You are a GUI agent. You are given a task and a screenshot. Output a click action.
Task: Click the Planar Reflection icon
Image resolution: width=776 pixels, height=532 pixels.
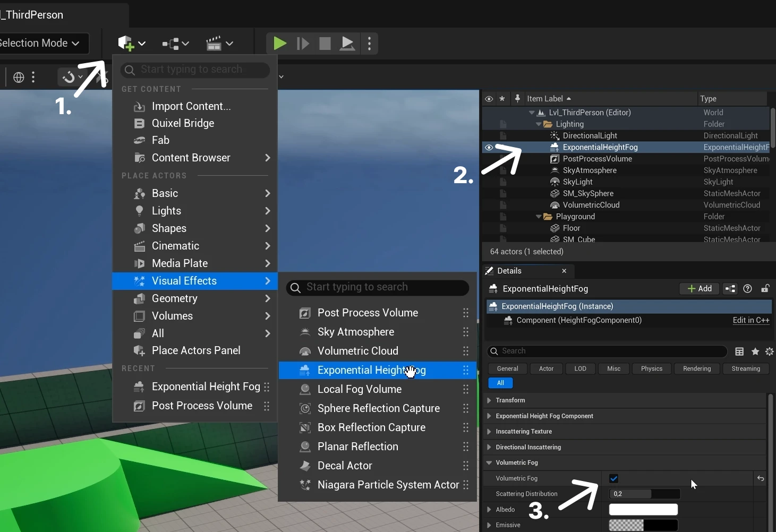click(305, 447)
